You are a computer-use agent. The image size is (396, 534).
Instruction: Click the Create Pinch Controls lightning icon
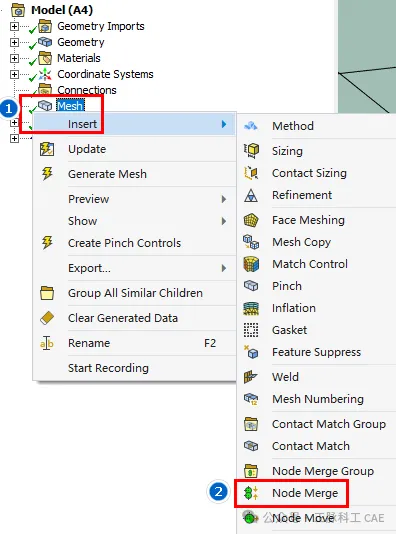(x=47, y=243)
